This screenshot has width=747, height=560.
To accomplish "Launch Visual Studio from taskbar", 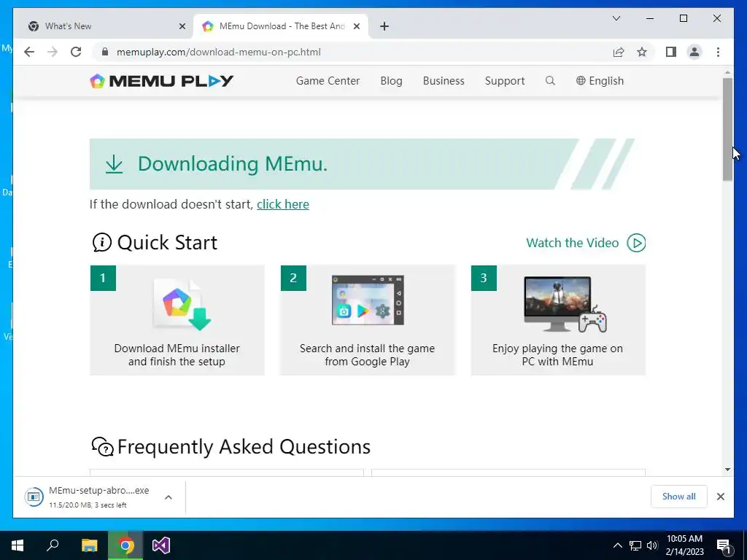I will pyautogui.click(x=161, y=545).
